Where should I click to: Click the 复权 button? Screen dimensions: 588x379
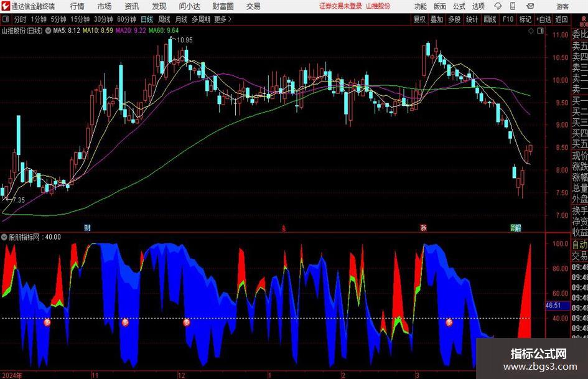[419, 19]
